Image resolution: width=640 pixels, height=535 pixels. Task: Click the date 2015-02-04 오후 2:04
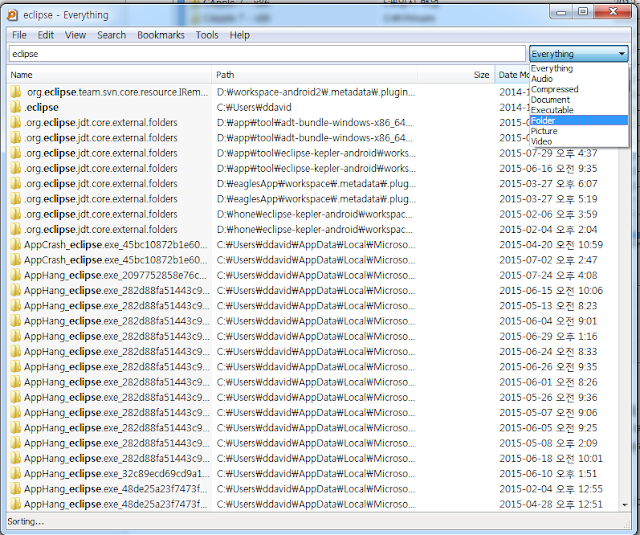point(548,229)
